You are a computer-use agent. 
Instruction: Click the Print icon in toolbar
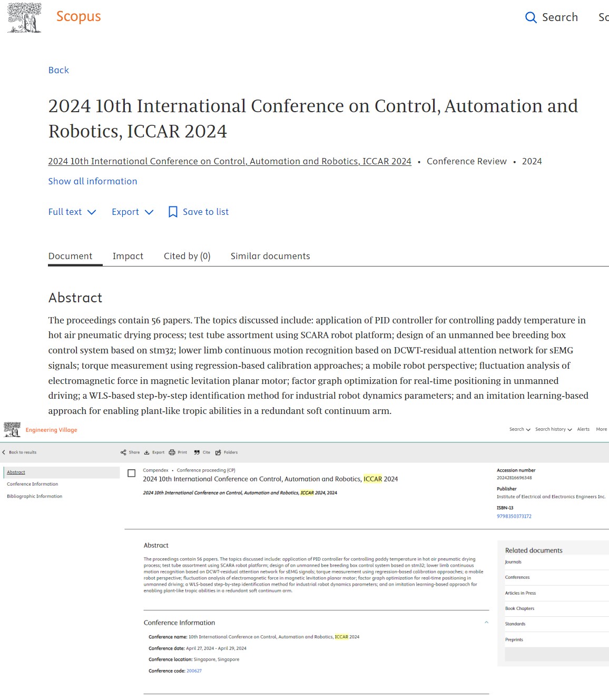pyautogui.click(x=172, y=452)
